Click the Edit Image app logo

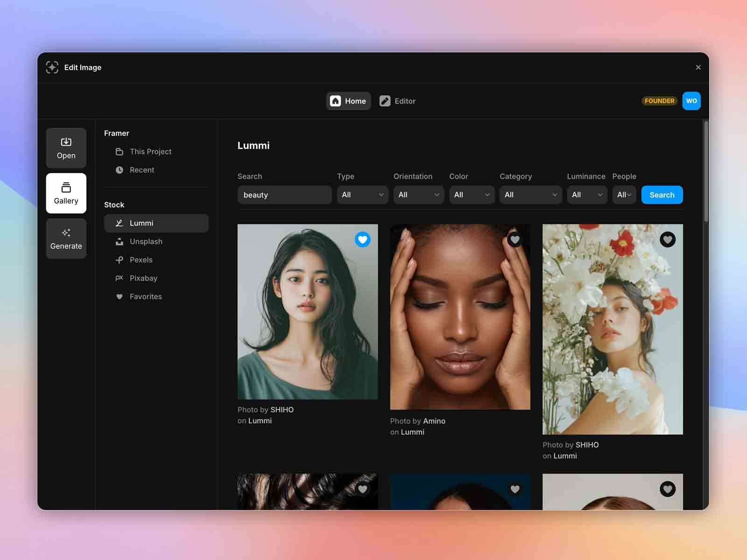(52, 67)
